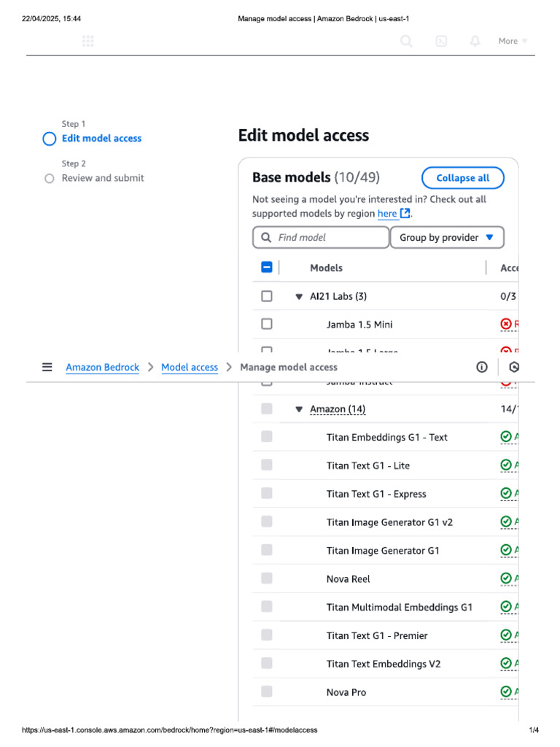The image size is (560, 747).
Task: Open the AWS services grid menu
Action: (88, 42)
